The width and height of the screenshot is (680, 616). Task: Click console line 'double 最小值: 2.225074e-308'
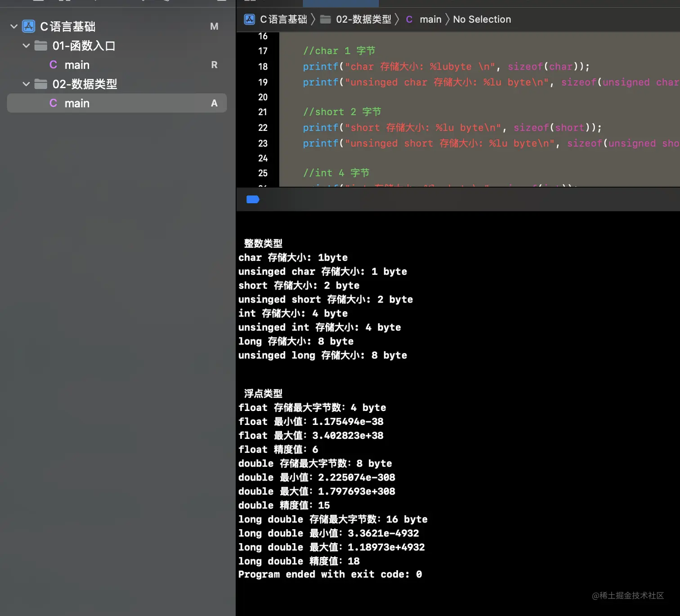pyautogui.click(x=317, y=478)
